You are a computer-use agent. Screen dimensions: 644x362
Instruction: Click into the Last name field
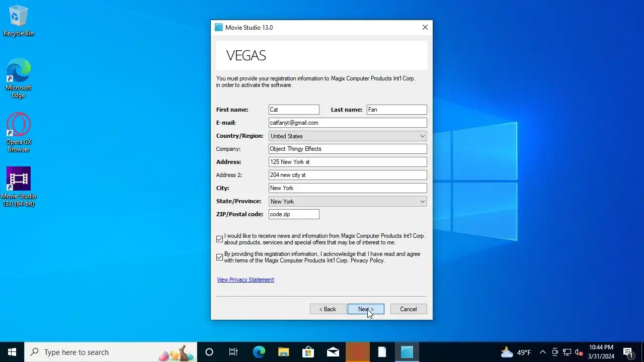397,110
